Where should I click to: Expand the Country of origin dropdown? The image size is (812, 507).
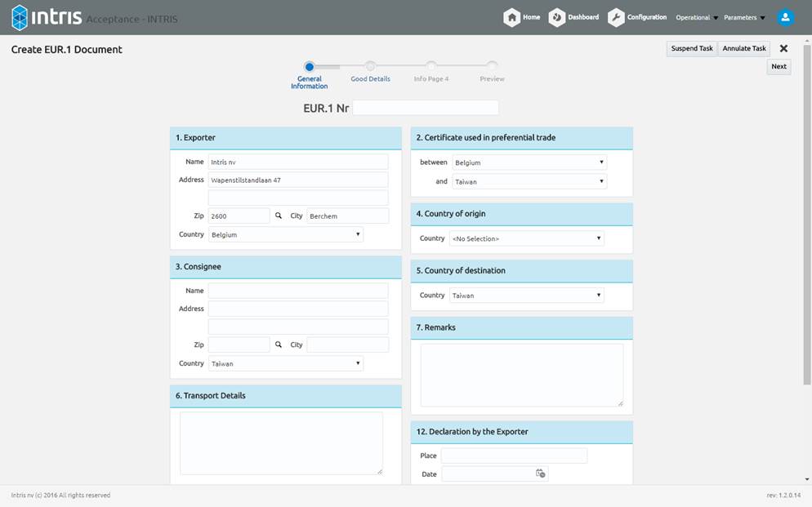527,238
